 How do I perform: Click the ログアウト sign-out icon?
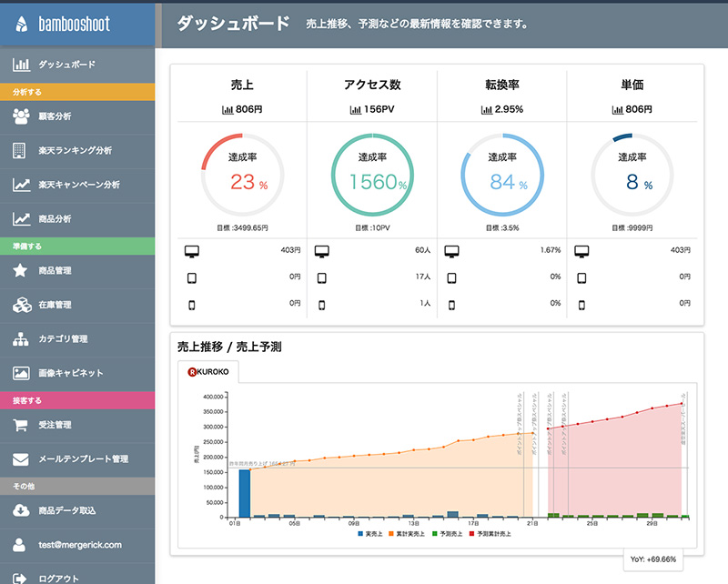[21, 577]
